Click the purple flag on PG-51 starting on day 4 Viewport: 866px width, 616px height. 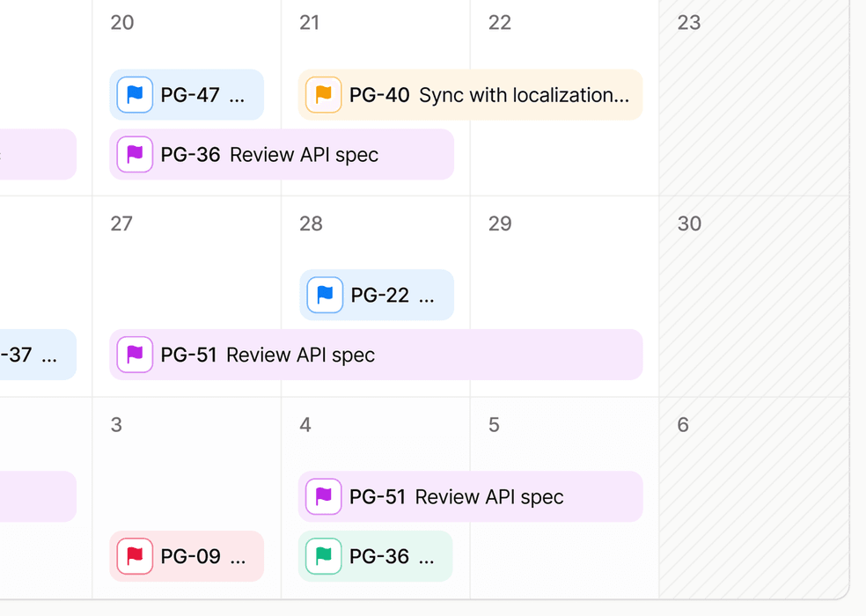(x=323, y=497)
